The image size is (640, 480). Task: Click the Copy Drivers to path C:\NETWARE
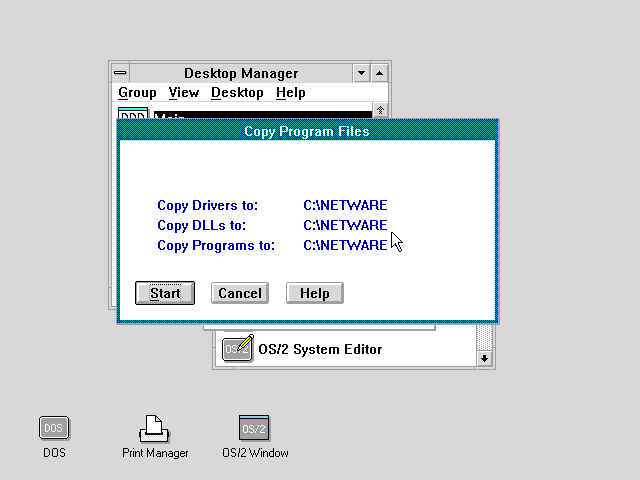pos(345,205)
